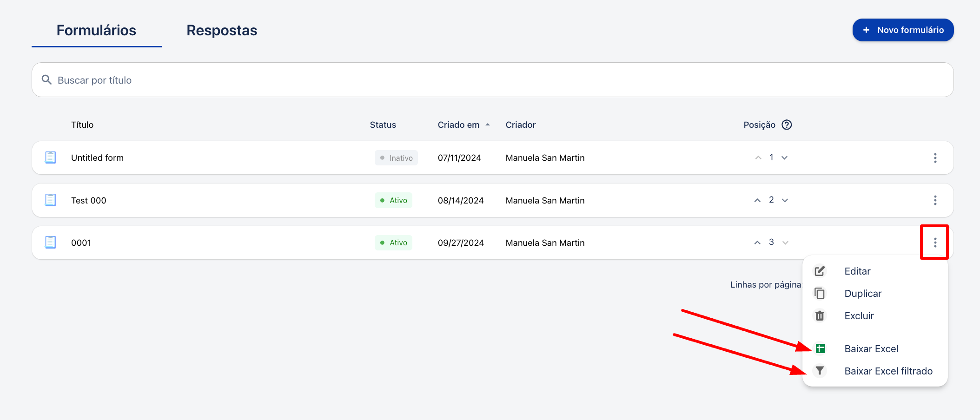Click the clipboard icon next to Test 000
980x420 pixels.
(x=50, y=200)
